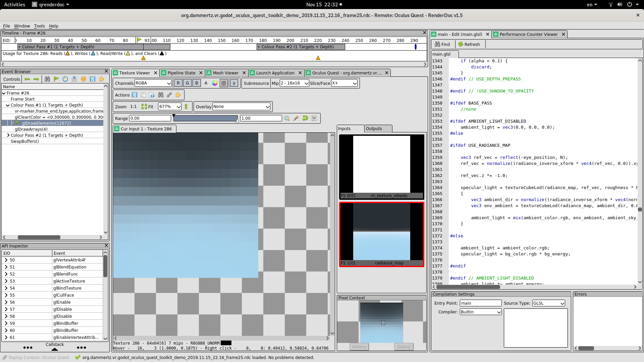Screen dimensions: 644x362
Task: Click the select columns icon in Event Browser
Action: pos(74,79)
